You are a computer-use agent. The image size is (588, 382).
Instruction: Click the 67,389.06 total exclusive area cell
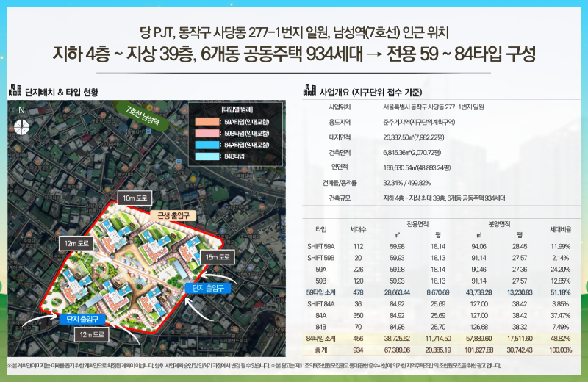(397, 350)
